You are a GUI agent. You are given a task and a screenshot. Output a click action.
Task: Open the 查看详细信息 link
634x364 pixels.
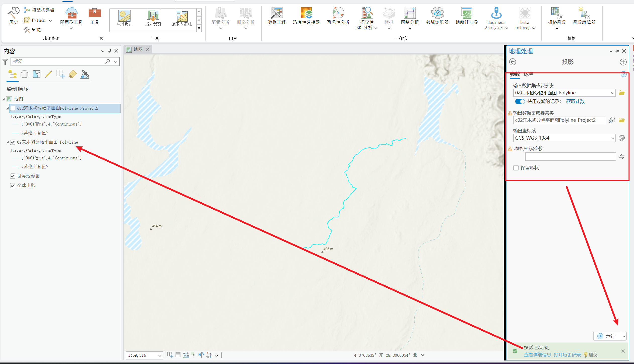[x=537, y=355]
